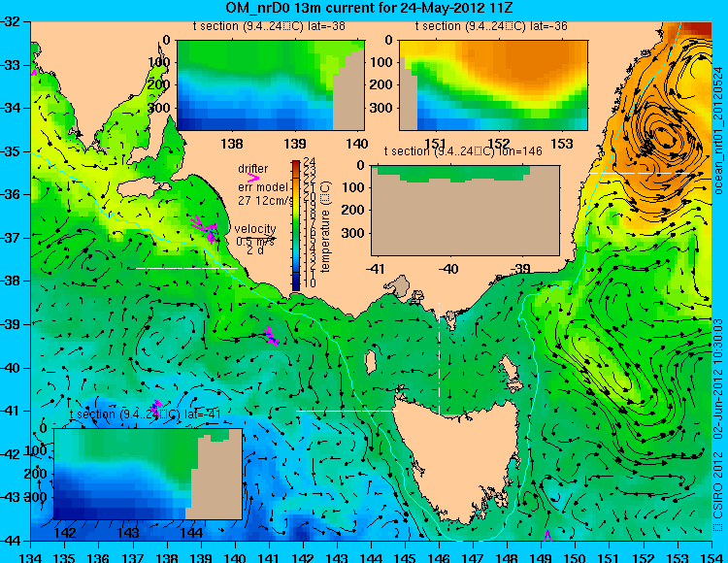The width and height of the screenshot is (728, 563).
Task: Click the 'drifter' legend label
Action: [x=253, y=169]
